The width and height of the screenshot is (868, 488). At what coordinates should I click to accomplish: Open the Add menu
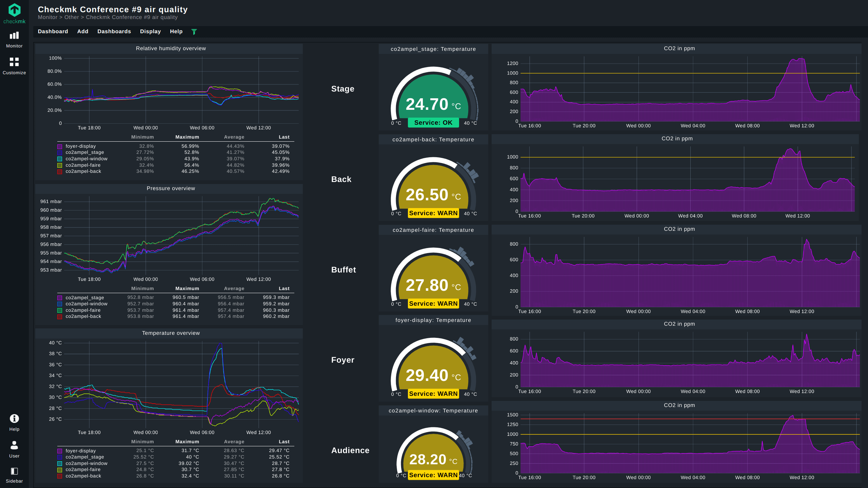(x=83, y=32)
